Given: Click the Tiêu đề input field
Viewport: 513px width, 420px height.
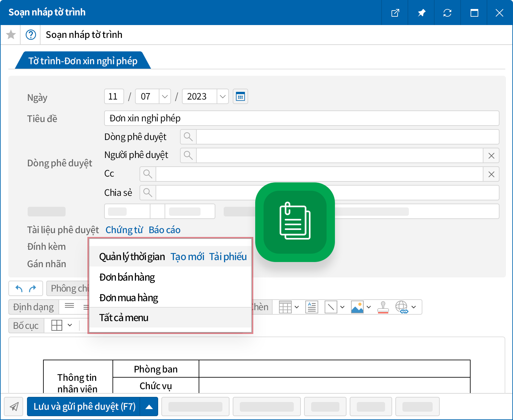Looking at the screenshot, I should pos(301,118).
